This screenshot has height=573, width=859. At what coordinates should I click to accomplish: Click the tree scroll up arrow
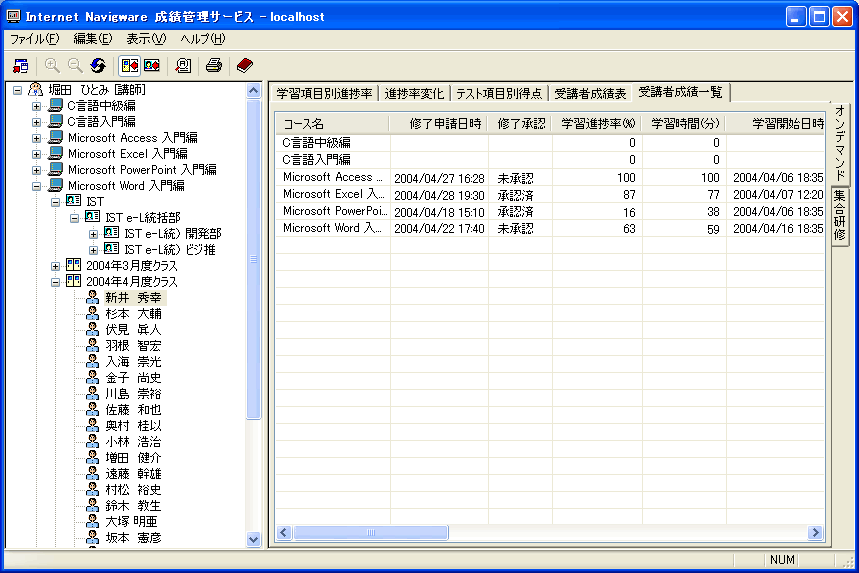coord(253,90)
